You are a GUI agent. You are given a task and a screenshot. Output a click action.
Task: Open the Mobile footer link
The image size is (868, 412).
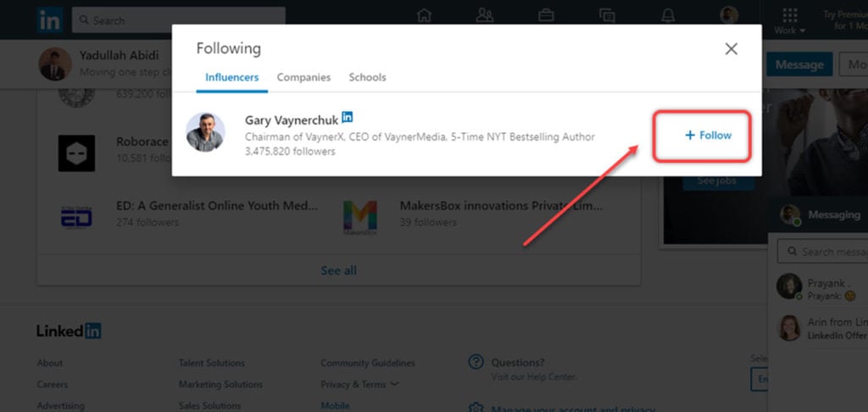(x=335, y=406)
